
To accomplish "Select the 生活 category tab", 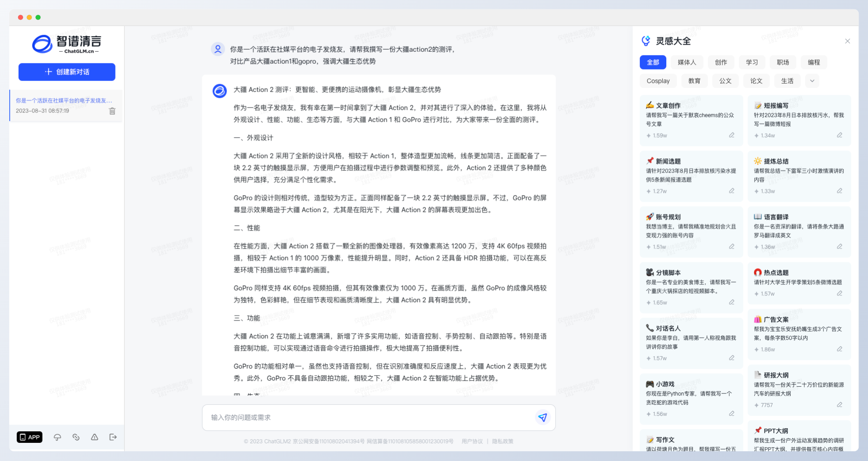I will click(x=787, y=81).
